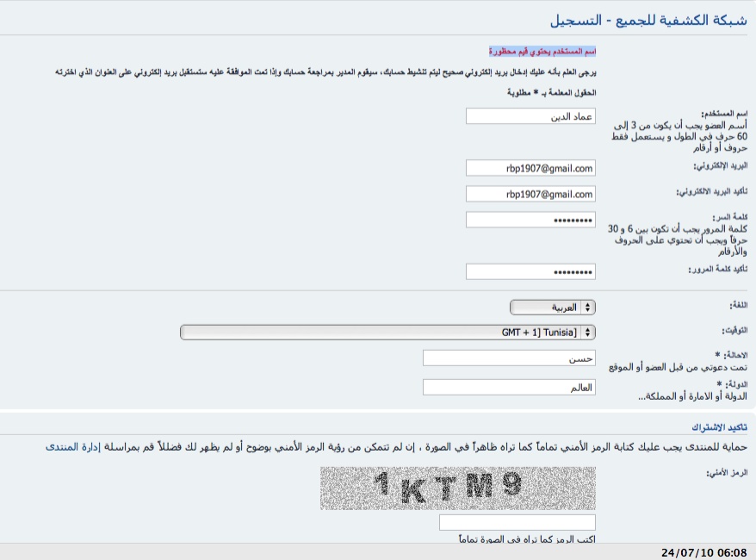Screen dimensions: 756x560
Task: Click the الرمز الأمني captcha label
Action: point(726,473)
